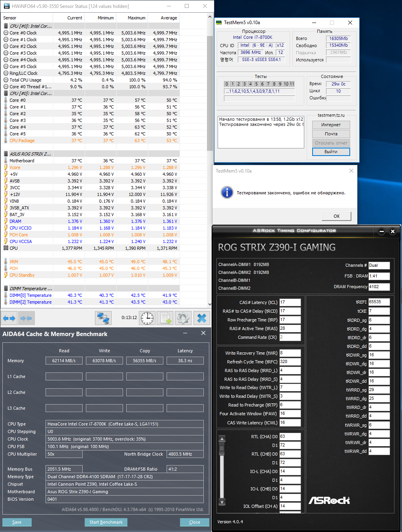Click the Refresh Cycle Time (tRFC) field

pyautogui.click(x=290, y=361)
